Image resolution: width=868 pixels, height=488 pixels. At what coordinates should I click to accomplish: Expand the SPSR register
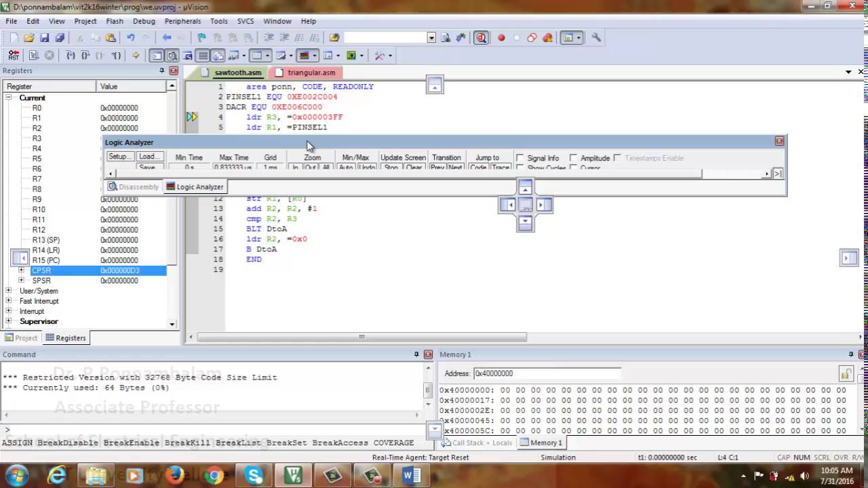coord(21,281)
